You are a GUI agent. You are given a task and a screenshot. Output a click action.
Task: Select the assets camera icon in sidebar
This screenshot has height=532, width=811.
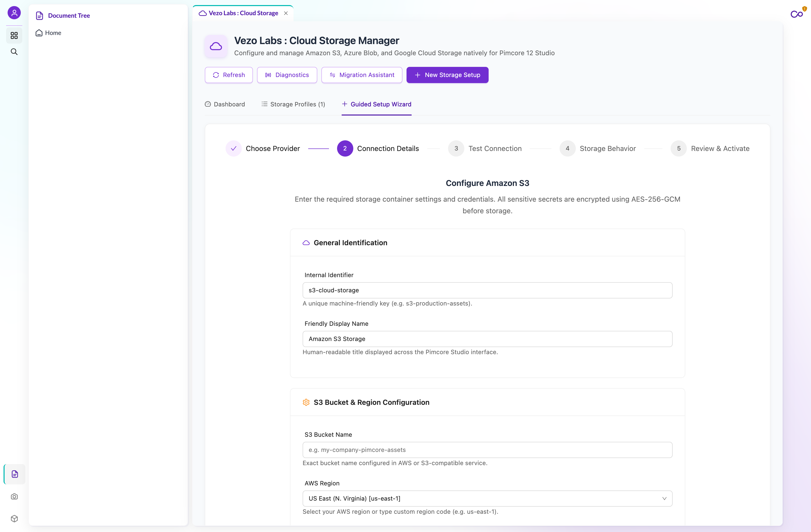pyautogui.click(x=14, y=496)
